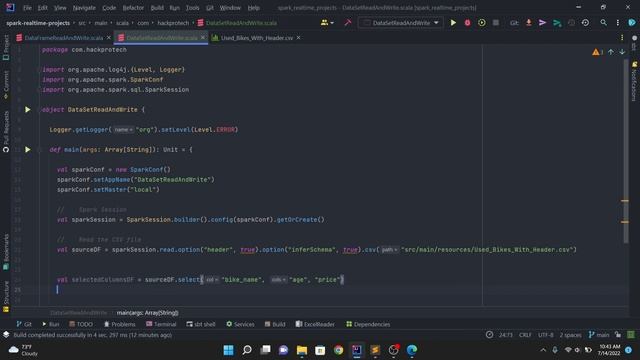Commit changes via purple Git arrow
Viewport: 640px width, 360px height.
tap(542, 23)
